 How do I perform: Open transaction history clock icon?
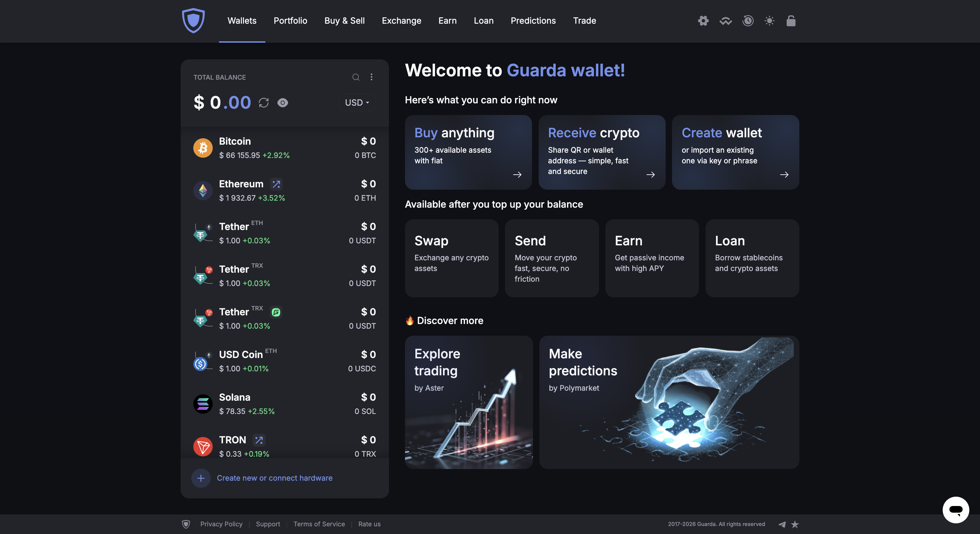(x=748, y=21)
